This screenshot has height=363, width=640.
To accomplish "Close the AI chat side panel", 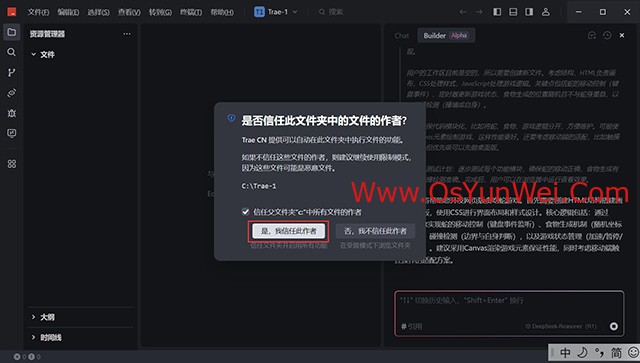I will pos(622,36).
